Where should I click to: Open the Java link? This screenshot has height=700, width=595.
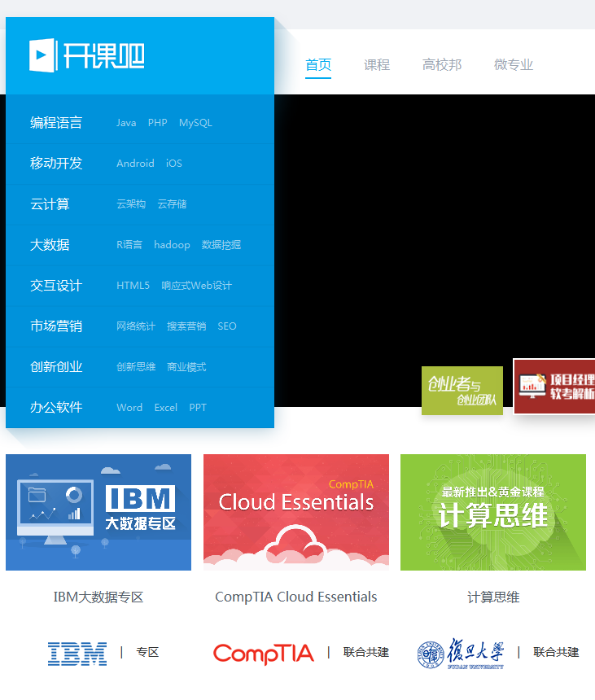point(126,123)
